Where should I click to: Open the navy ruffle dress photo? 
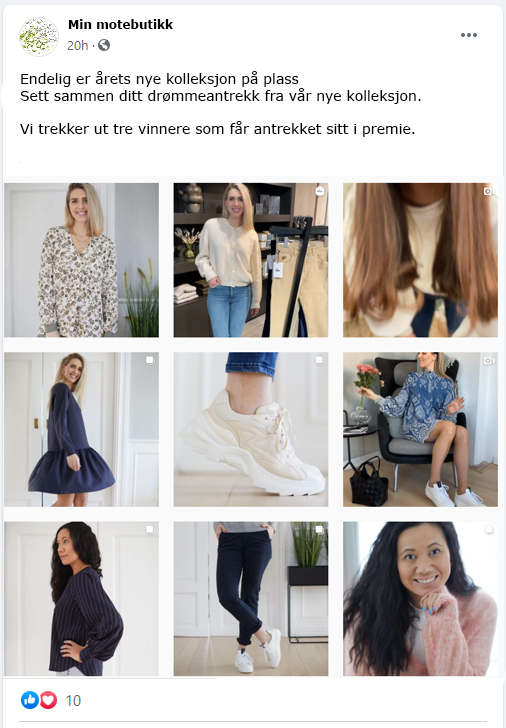coord(81,429)
